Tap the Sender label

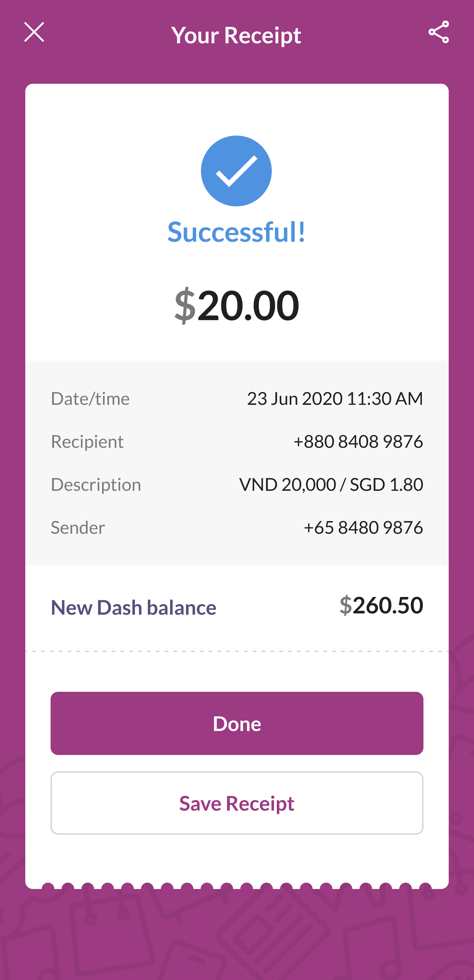78,527
